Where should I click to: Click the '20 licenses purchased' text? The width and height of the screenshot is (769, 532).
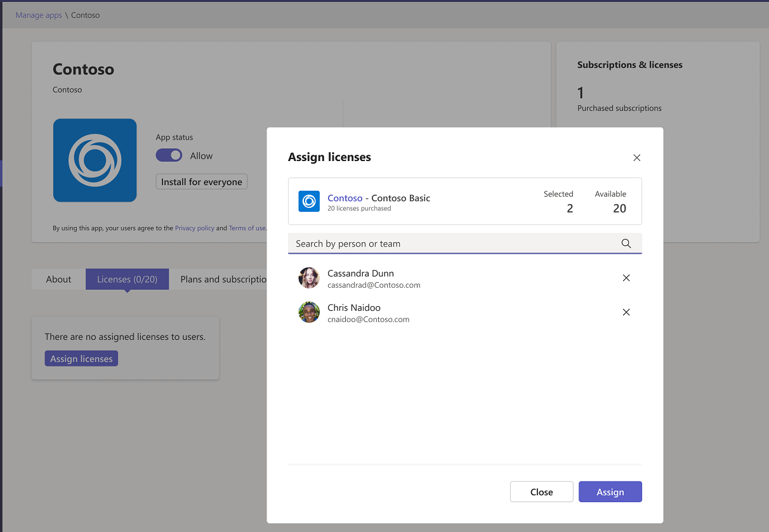[x=359, y=209]
